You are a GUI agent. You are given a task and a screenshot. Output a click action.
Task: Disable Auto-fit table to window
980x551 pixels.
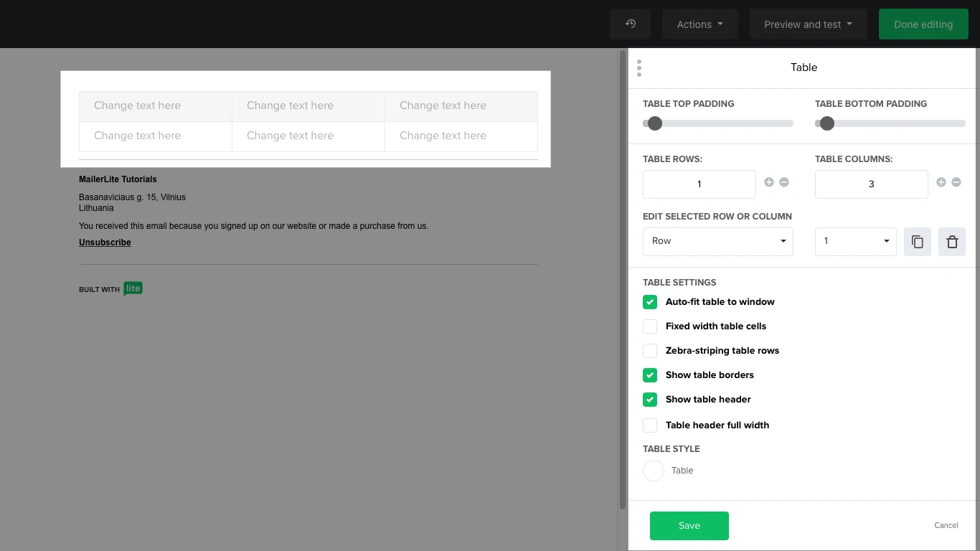pos(650,302)
